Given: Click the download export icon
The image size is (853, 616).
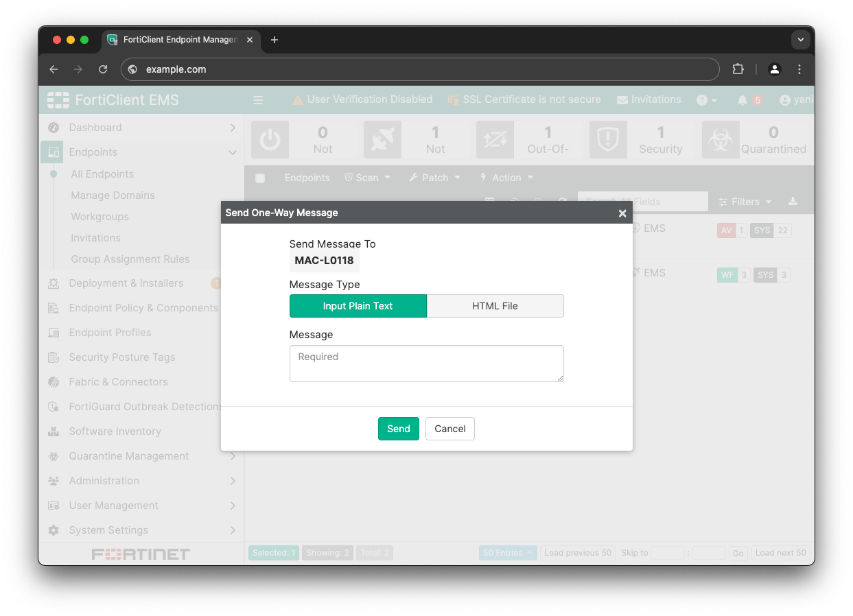Looking at the screenshot, I should [x=793, y=201].
